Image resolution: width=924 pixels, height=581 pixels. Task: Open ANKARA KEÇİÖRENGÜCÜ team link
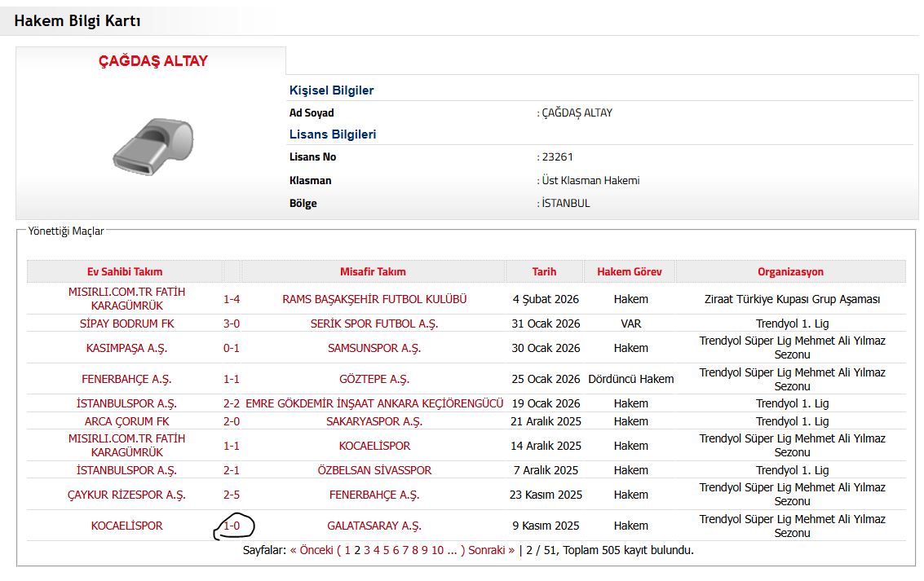[x=374, y=403]
